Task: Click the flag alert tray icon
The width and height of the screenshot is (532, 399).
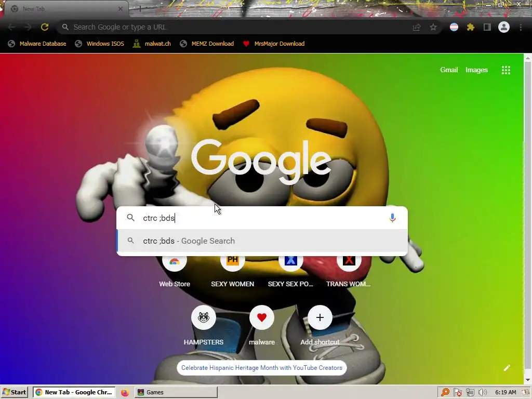Action: 457,392
